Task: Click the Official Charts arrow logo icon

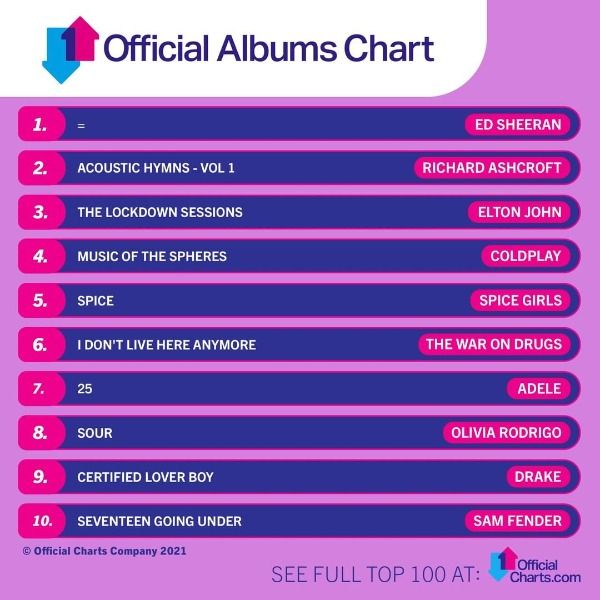Action: coord(70,50)
